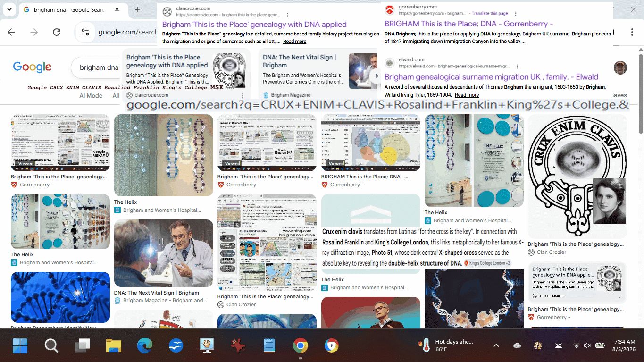Click 'Translate this page' for Gorrenberry
Screen dimensions: 644x362
[x=490, y=14]
